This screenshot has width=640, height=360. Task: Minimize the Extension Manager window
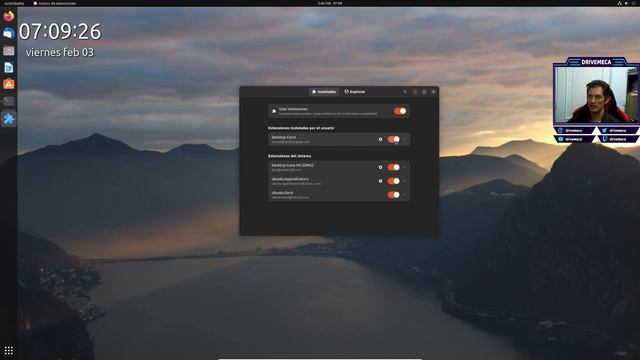pyautogui.click(x=415, y=92)
